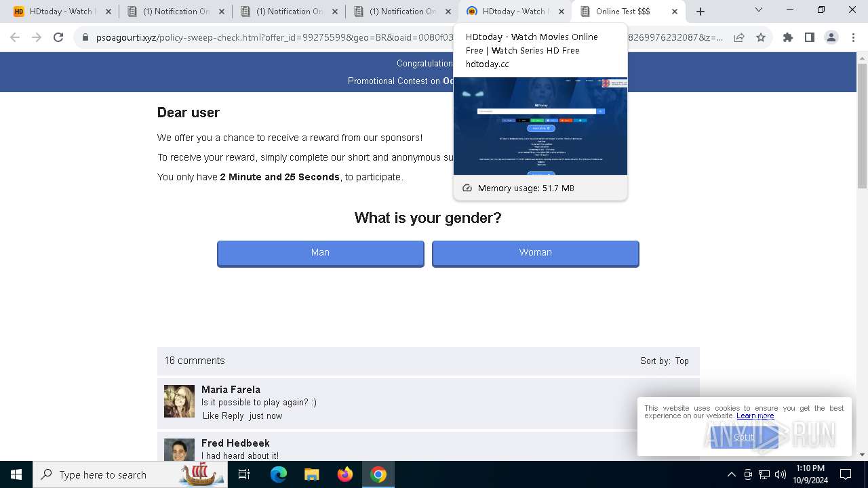
Task: Bookmark this tab with star icon
Action: (x=761, y=38)
